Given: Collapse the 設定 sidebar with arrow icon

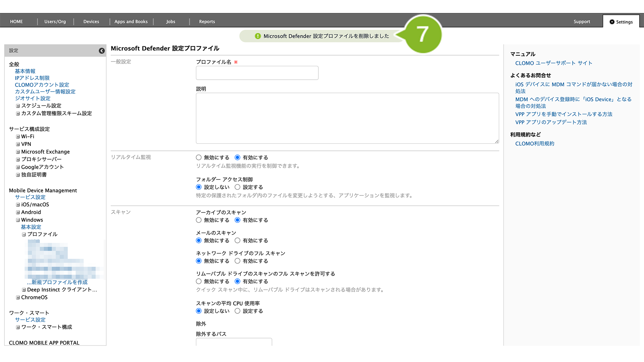Looking at the screenshot, I should 102,51.
